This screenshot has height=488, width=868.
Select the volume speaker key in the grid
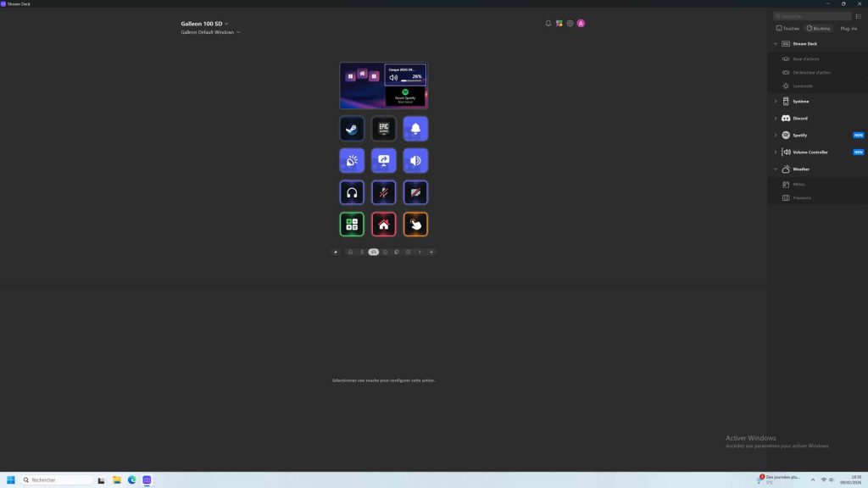click(x=415, y=160)
